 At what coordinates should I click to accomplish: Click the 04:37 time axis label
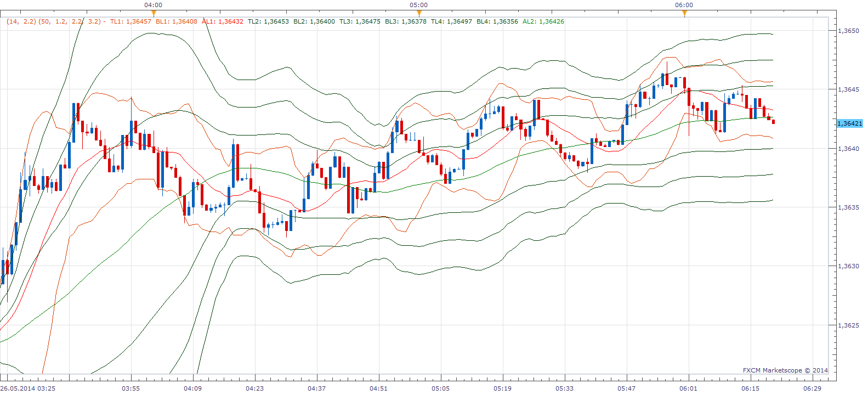(317, 388)
